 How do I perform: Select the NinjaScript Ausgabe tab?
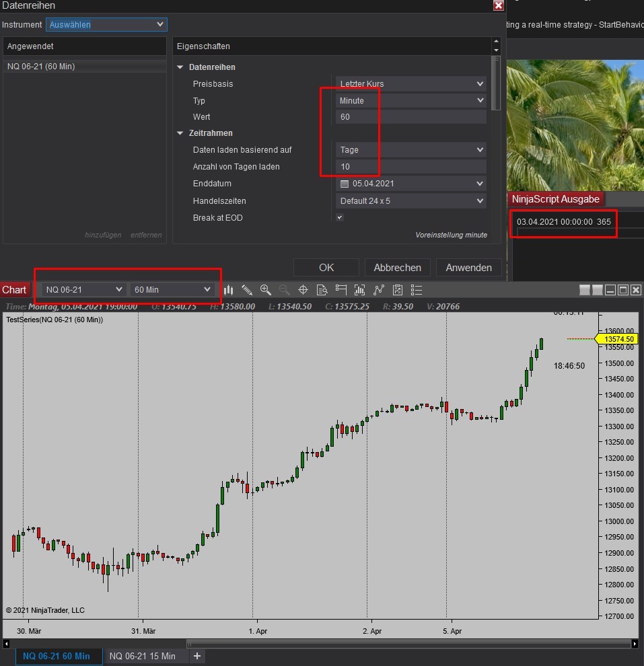[555, 199]
